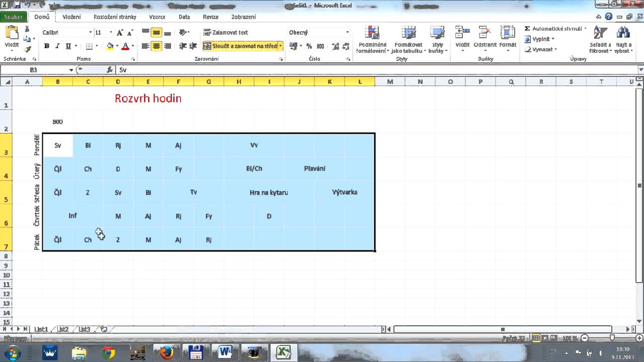
Task: Click the formula bar input showing Sv
Action: [377, 70]
